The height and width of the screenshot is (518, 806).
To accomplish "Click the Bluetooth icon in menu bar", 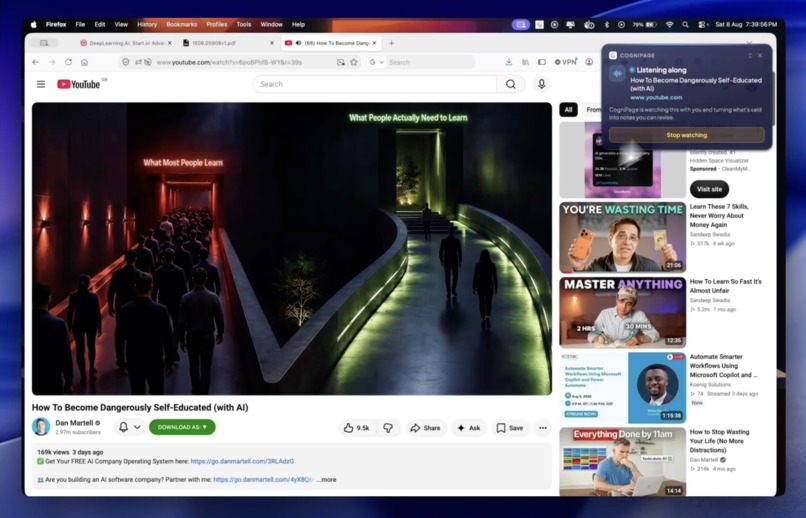I will click(606, 24).
